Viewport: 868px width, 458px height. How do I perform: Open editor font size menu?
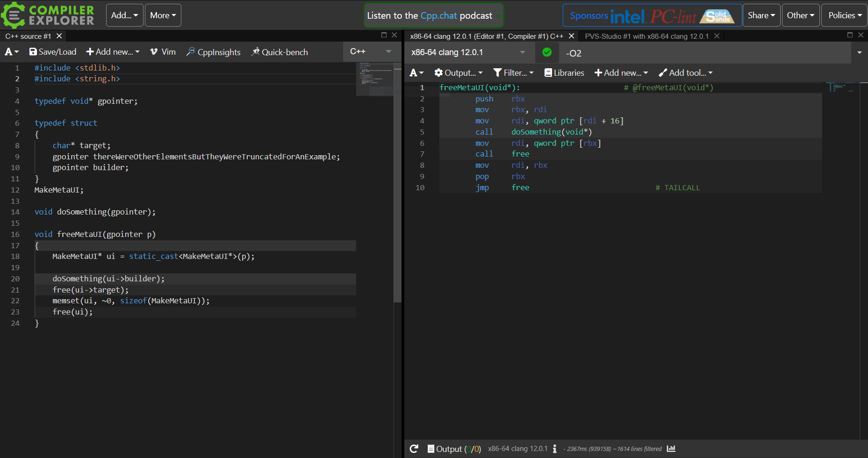point(12,52)
